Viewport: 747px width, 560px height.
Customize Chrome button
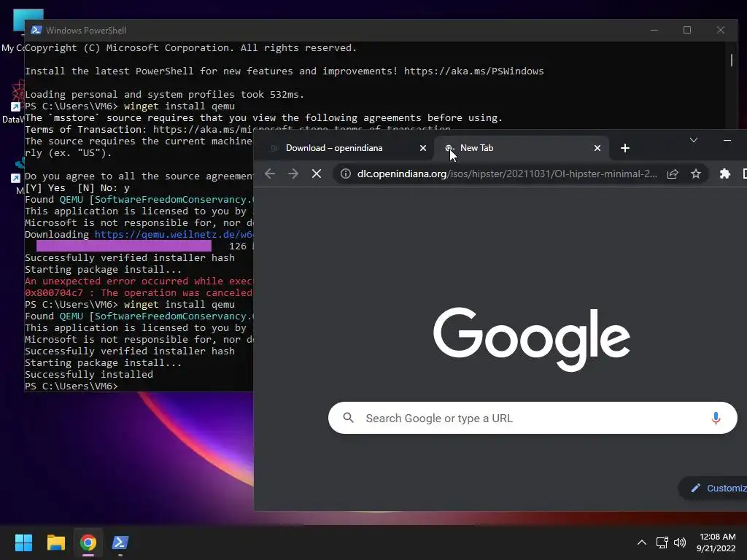[x=713, y=488]
